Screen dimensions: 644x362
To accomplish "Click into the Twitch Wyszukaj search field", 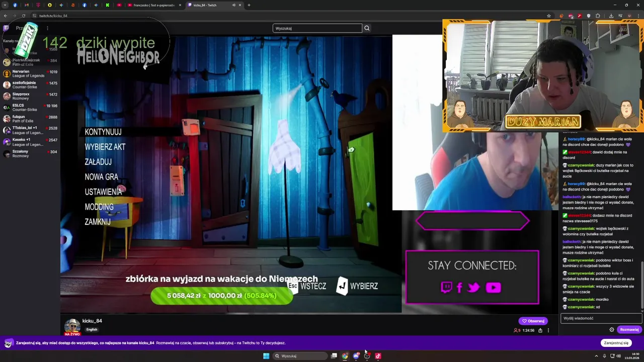I will (x=317, y=28).
